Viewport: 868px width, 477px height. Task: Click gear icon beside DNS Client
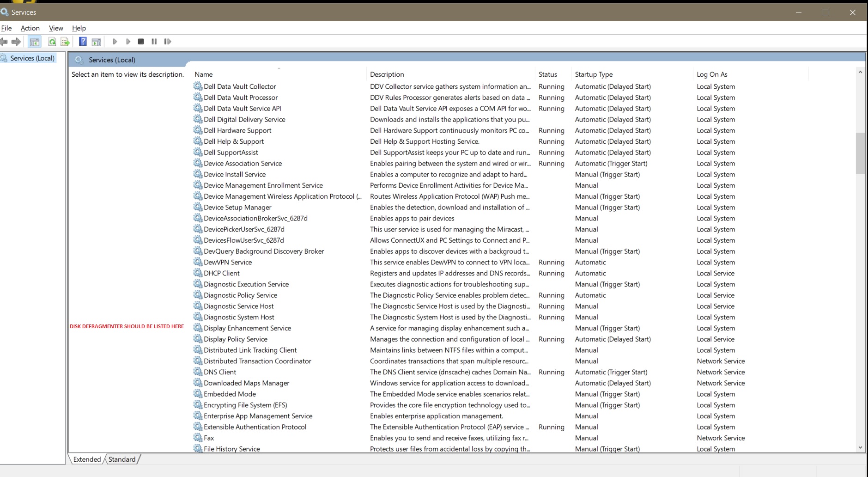point(198,372)
